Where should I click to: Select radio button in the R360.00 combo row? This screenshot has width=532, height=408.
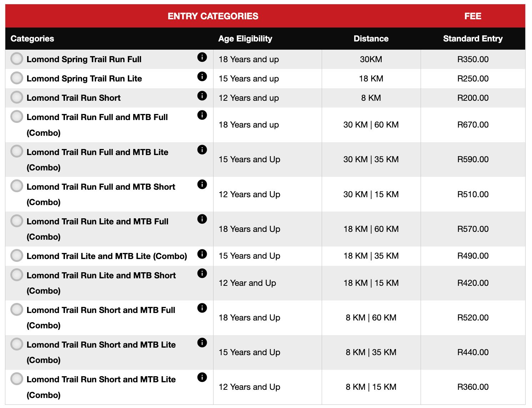[x=17, y=379]
